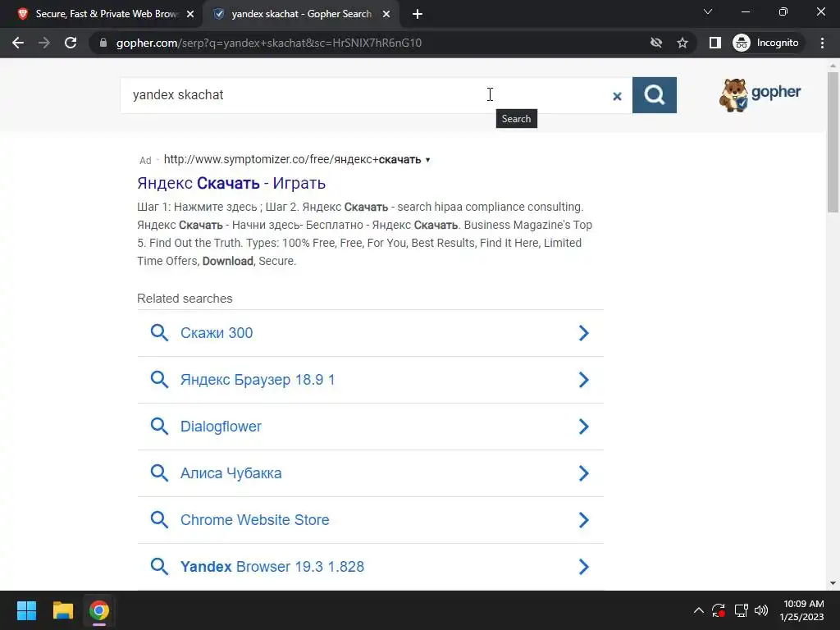Viewport: 840px width, 630px height.
Task: Click the sync update tray icon
Action: tap(719, 610)
